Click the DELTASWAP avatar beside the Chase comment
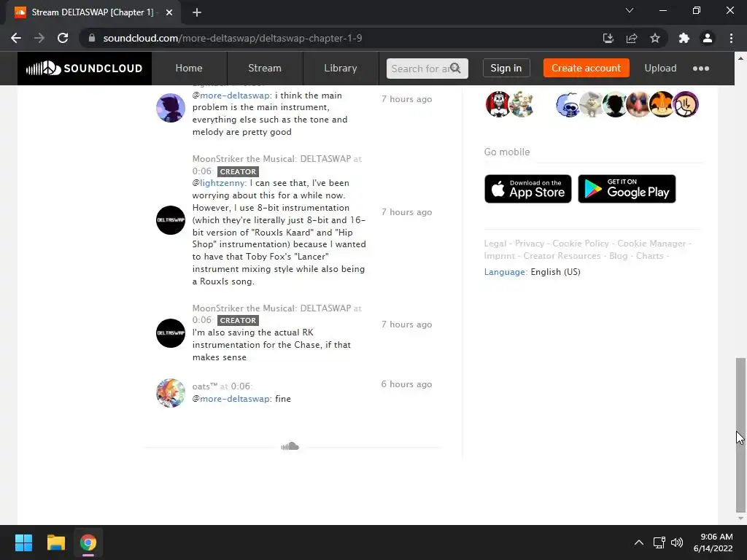Image resolution: width=747 pixels, height=560 pixels. (171, 332)
